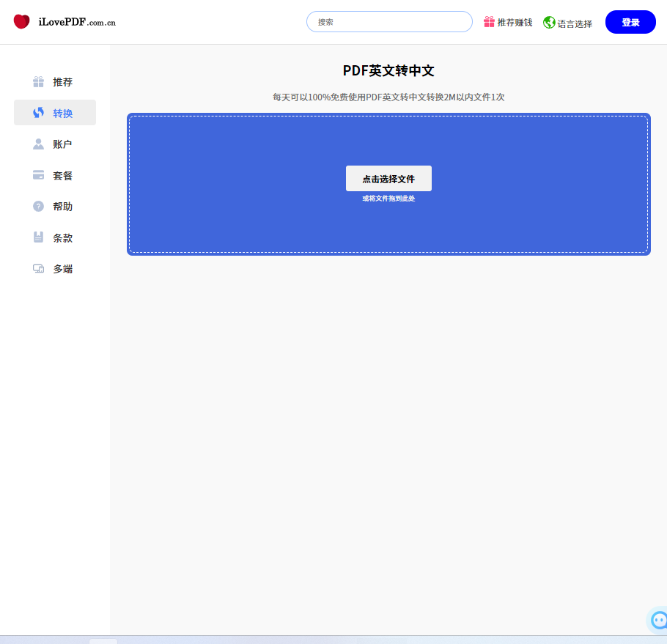Go to 推荐 in the sidebar
This screenshot has width=667, height=644.
point(55,81)
